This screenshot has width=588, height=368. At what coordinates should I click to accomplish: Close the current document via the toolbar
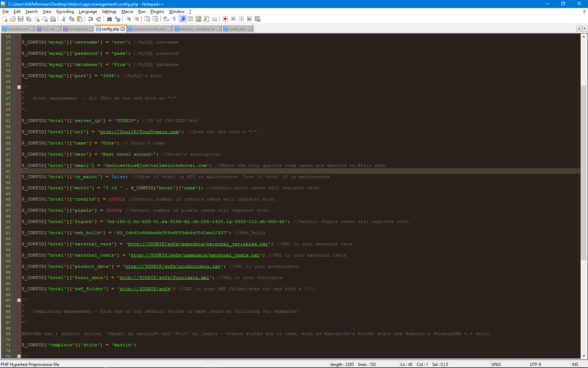point(37,19)
